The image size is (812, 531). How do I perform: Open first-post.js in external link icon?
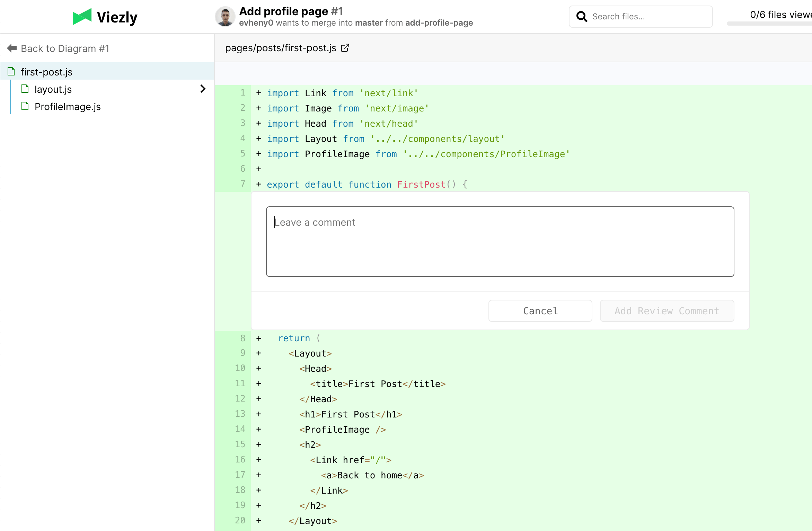(x=345, y=48)
